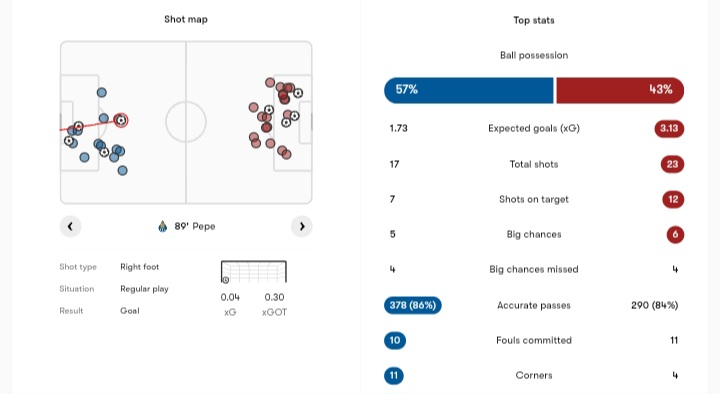The image size is (720, 394).
Task: Click the red 23 total shots badge
Action: [672, 164]
